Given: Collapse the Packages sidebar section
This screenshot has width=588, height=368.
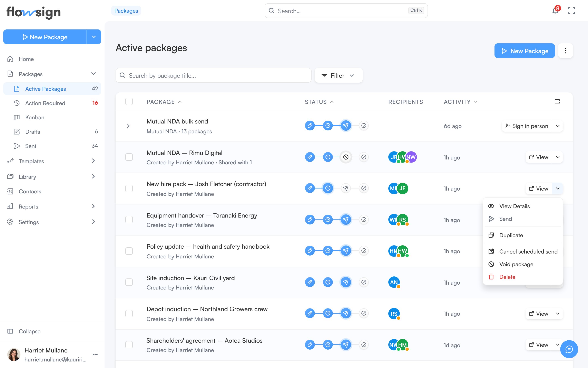Looking at the screenshot, I should (94, 74).
